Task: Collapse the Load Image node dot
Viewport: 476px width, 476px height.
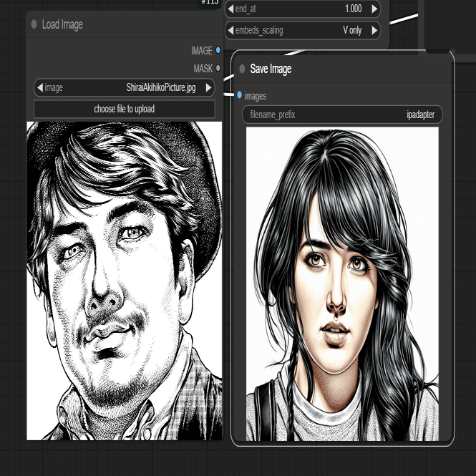Action: tap(34, 24)
